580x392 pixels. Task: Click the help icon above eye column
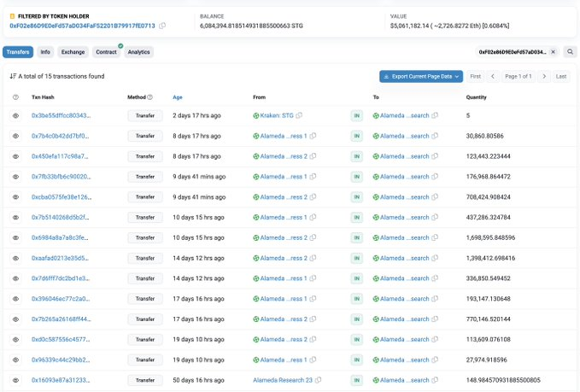point(15,97)
